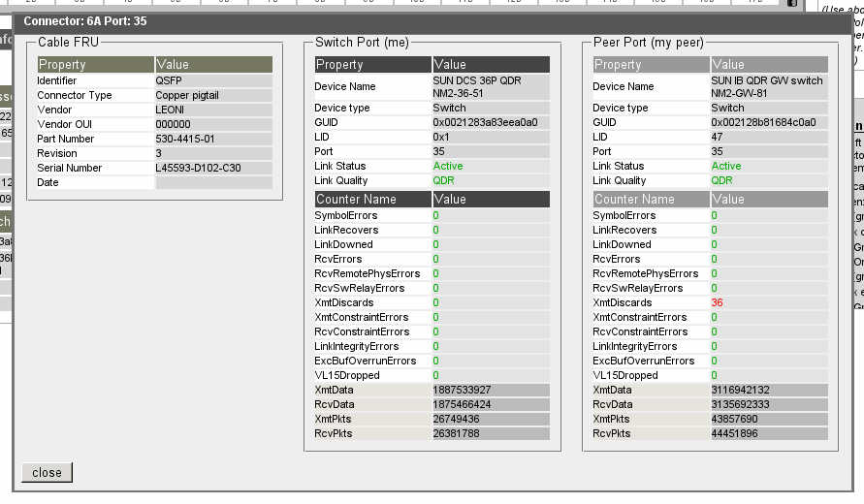The height and width of the screenshot is (504, 864).
Task: Select the Peer Port XmtData value 3116942132
Action: pyautogui.click(x=740, y=390)
